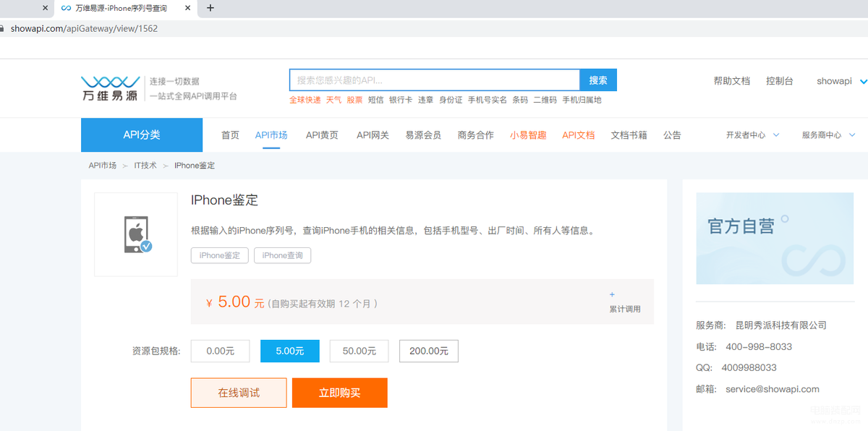
Task: Click the API市场 breadcrumb link
Action: coord(103,166)
